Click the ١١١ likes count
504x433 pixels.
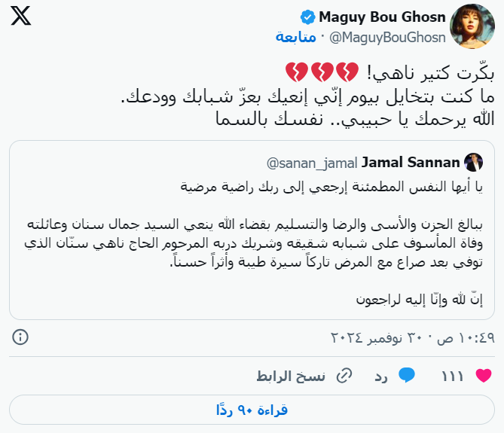tap(453, 374)
